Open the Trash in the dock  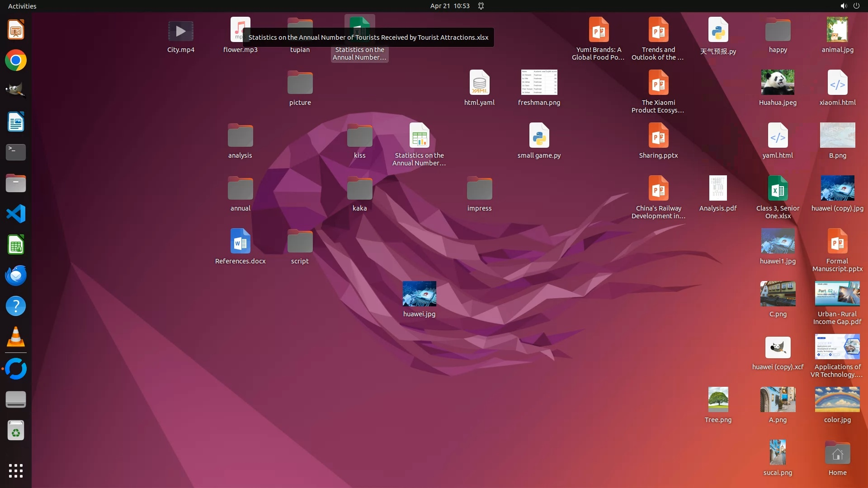pyautogui.click(x=16, y=431)
